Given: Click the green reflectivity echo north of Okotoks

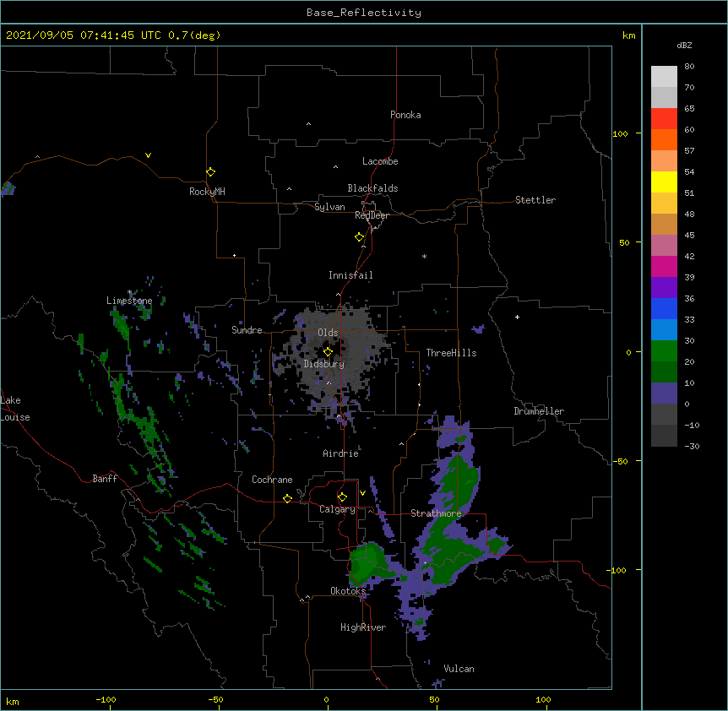Looking at the screenshot, I should point(367,563).
